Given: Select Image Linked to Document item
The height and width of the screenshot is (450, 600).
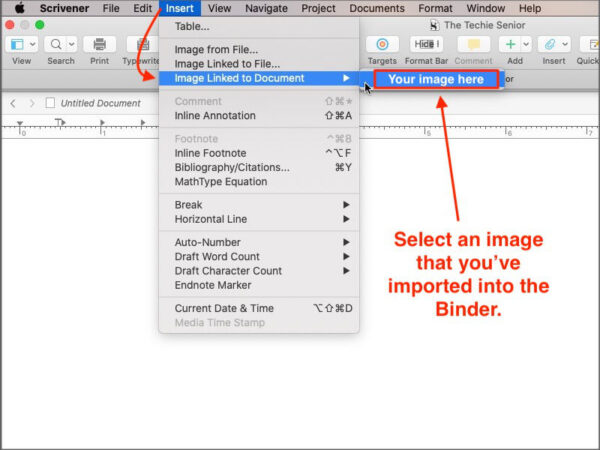Looking at the screenshot, I should click(x=259, y=78).
